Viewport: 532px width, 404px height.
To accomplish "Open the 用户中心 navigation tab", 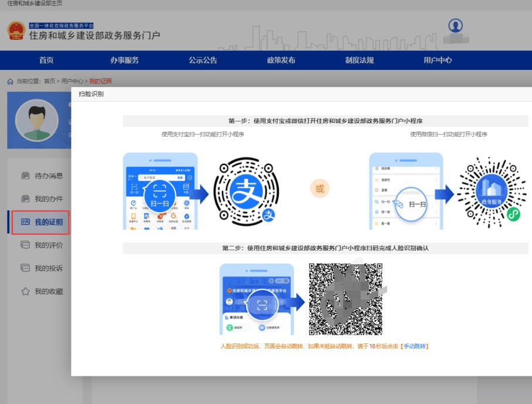I will tap(438, 60).
